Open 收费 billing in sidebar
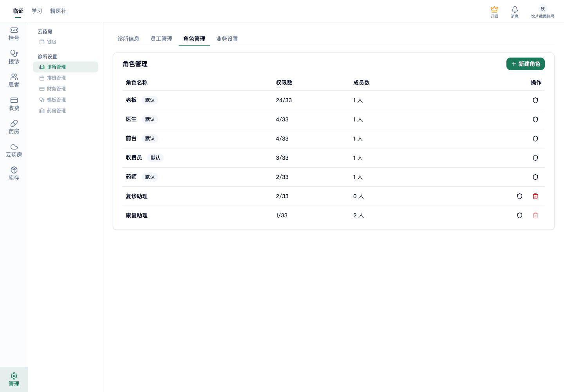This screenshot has height=392, width=564. point(14,104)
